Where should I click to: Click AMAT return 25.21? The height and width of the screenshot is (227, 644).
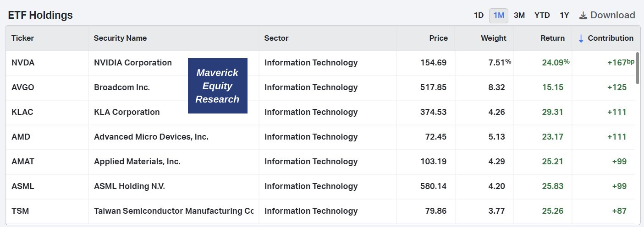(x=553, y=162)
